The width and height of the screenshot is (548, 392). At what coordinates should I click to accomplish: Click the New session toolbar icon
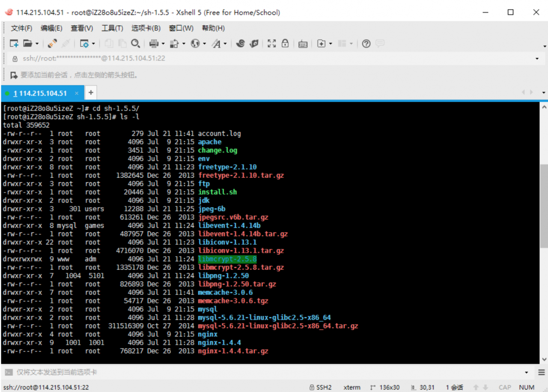14,44
